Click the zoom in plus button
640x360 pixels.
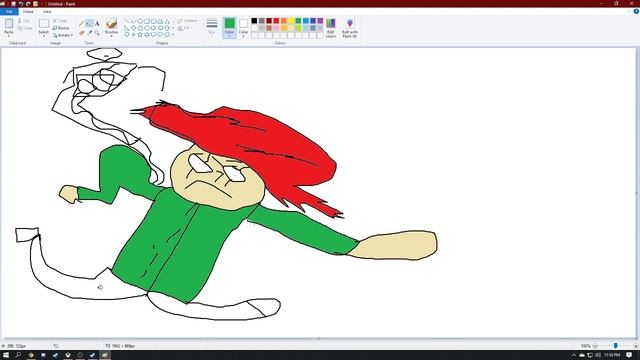(x=636, y=346)
